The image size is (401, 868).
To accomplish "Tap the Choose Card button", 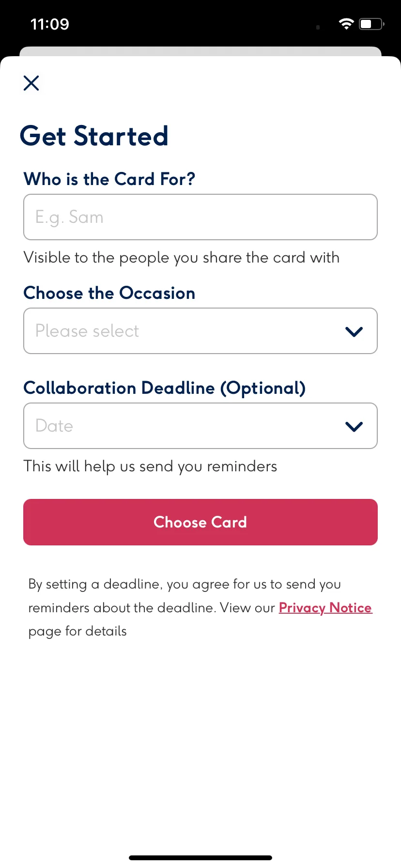I will pos(200,522).
